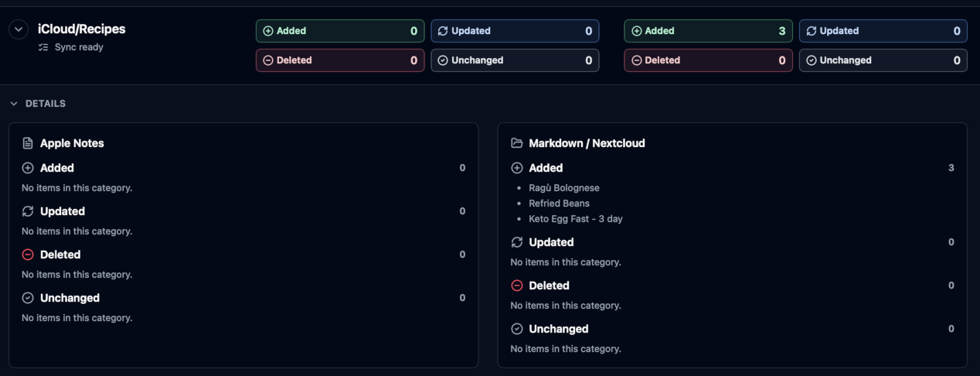Open the Ragù Bolognese item

[563, 188]
